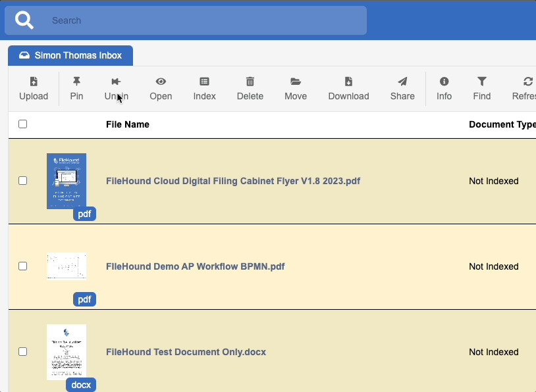Click the Share paper plane icon
536x392 pixels.
coord(402,82)
